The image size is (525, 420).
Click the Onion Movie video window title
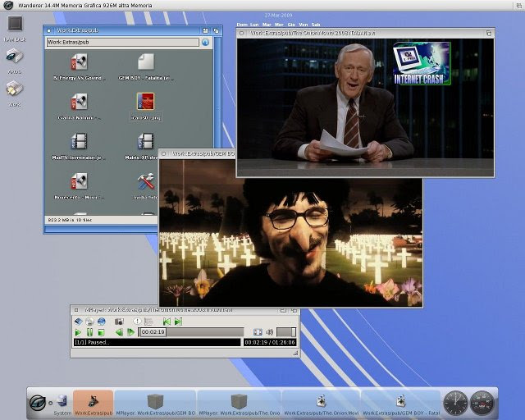pos(313,33)
